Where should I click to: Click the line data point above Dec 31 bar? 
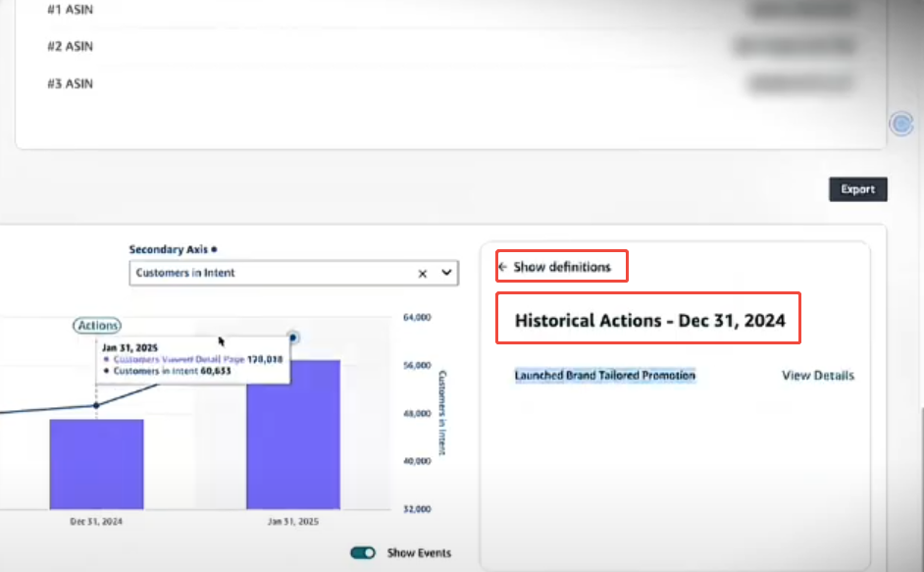point(96,405)
